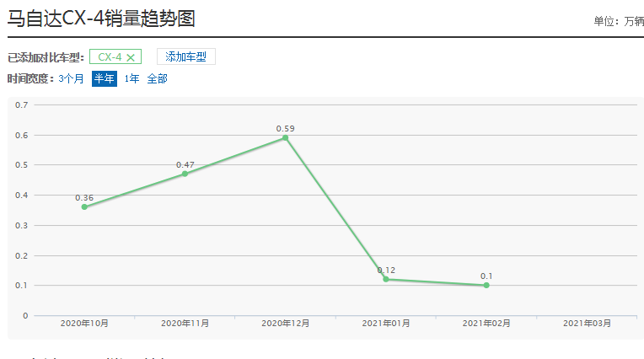This screenshot has height=359, width=644.
Task: Click the CX-4 model tag label
Action: click(x=110, y=57)
